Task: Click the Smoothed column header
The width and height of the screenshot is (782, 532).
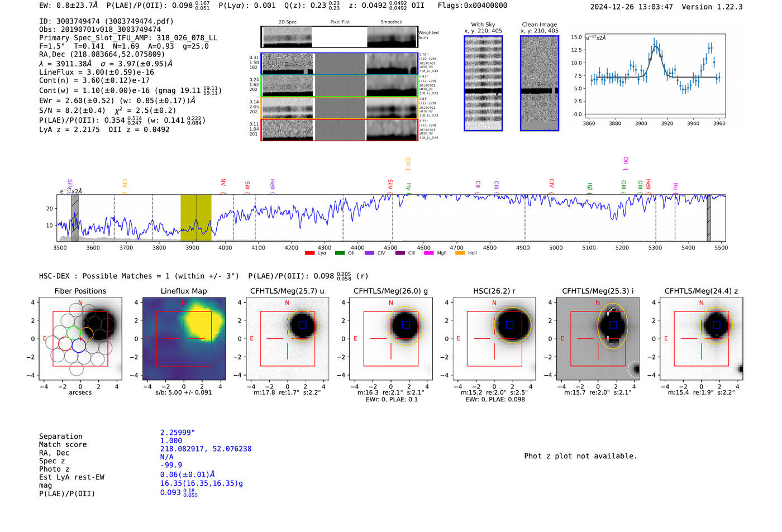Action: coord(392,22)
